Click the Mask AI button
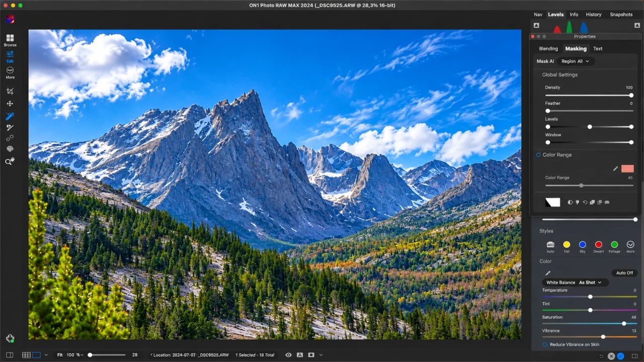Image resolution: width=644 pixels, height=362 pixels. point(545,61)
